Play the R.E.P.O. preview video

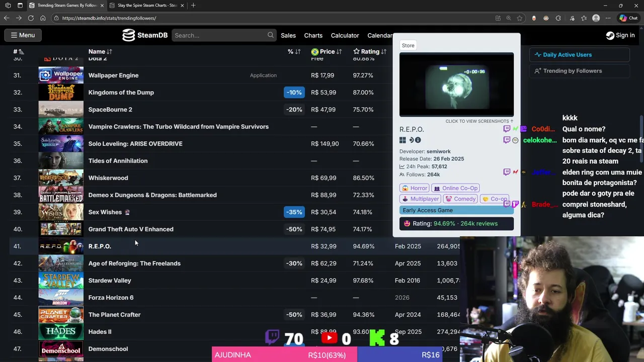[x=456, y=84]
